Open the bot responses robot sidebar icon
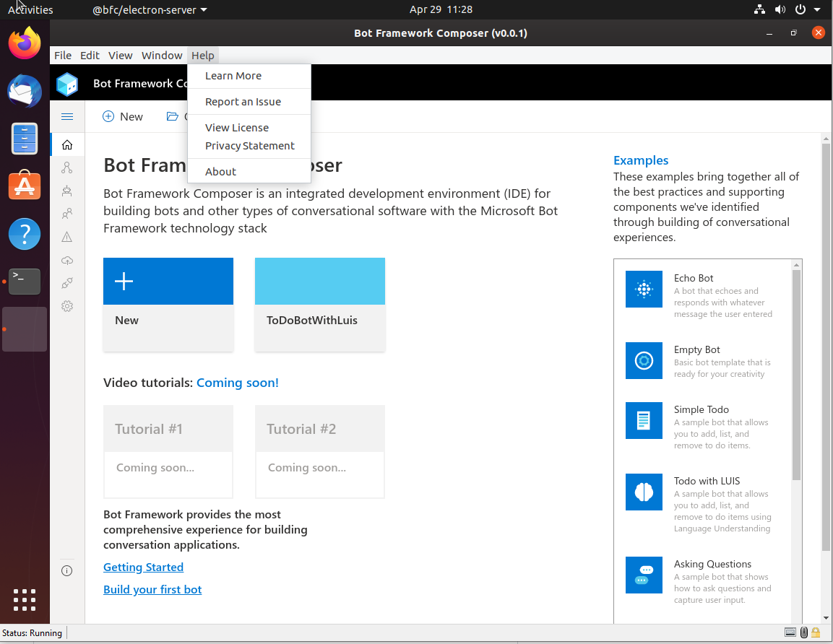The width and height of the screenshot is (833, 644). [67, 191]
